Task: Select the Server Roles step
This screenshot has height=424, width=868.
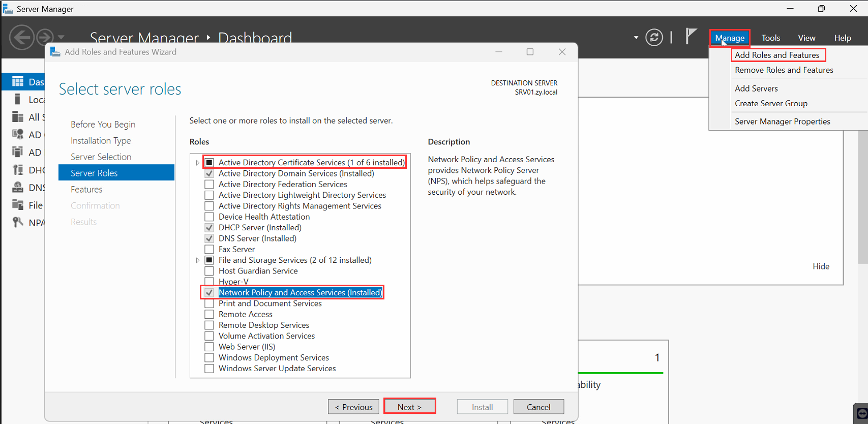Action: tap(116, 173)
